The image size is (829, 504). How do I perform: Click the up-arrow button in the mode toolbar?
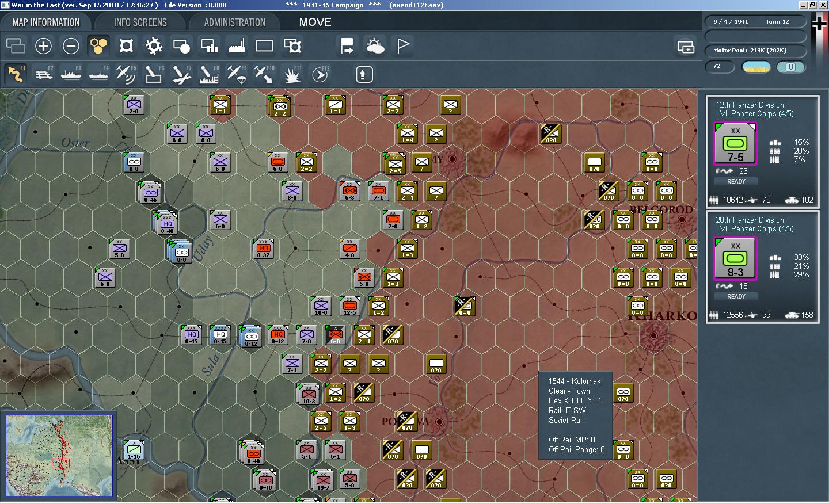click(364, 74)
